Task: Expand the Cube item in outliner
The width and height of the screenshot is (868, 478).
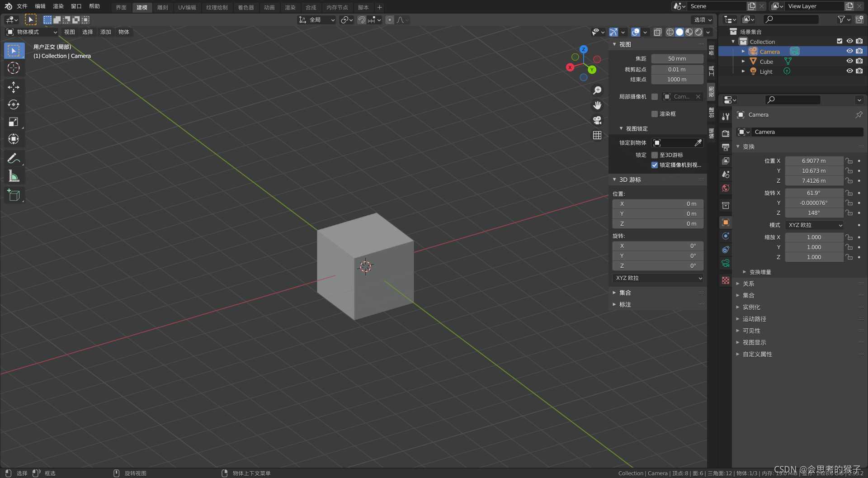Action: coord(743,61)
